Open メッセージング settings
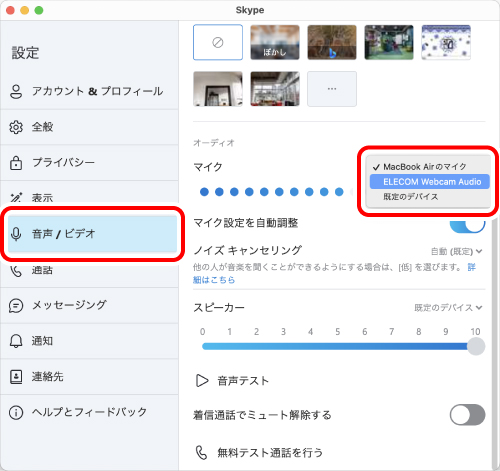Image resolution: width=500 pixels, height=471 pixels. pos(89,305)
